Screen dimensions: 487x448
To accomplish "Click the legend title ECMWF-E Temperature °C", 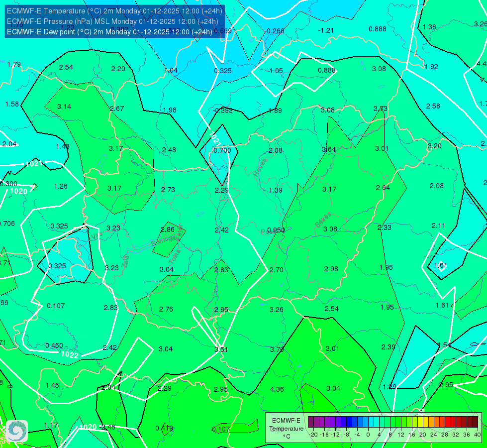I will tap(286, 429).
